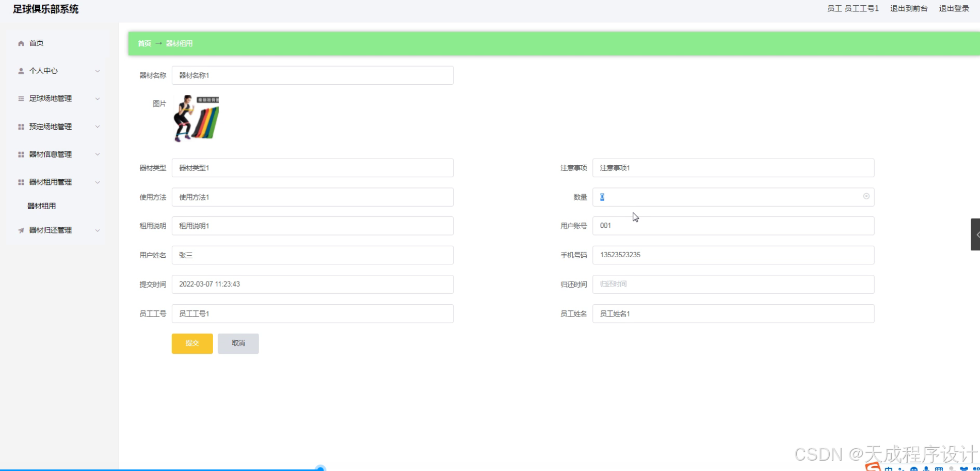Click the 退出登录 link

click(954, 8)
